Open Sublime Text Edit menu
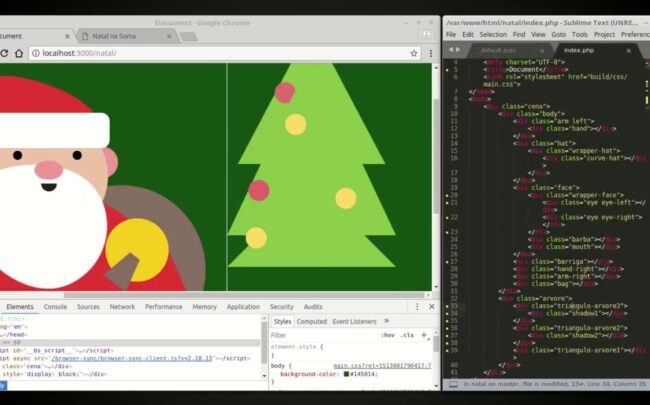The width and height of the screenshot is (650, 405). [x=468, y=34]
